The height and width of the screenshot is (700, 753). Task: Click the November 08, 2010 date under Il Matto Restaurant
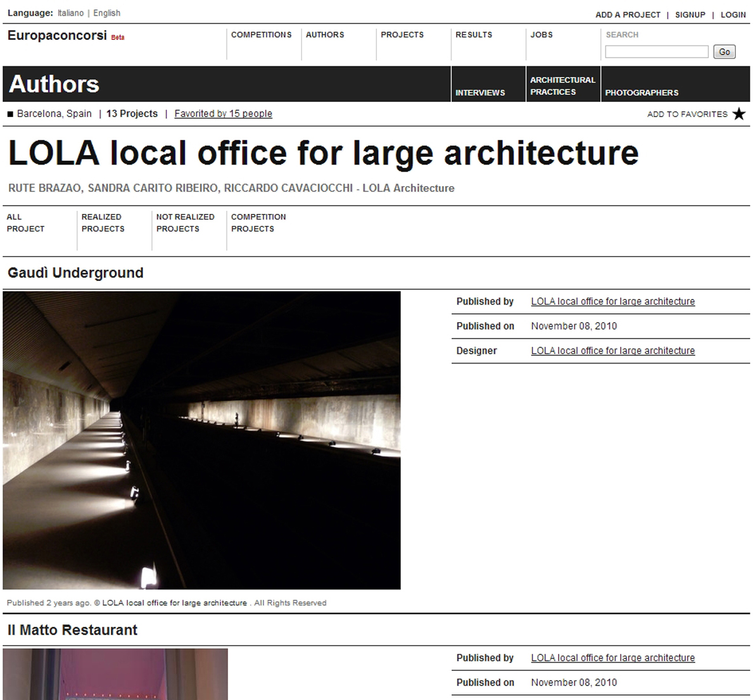pyautogui.click(x=574, y=683)
